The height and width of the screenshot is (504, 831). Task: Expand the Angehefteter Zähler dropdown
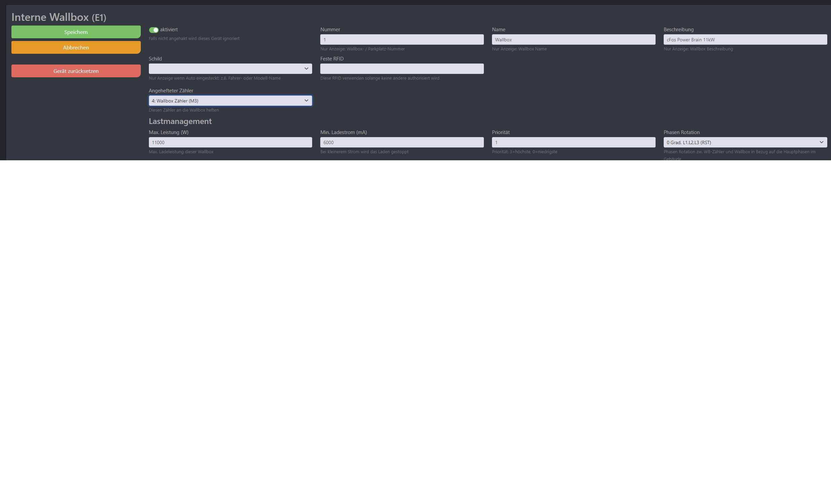[306, 100]
